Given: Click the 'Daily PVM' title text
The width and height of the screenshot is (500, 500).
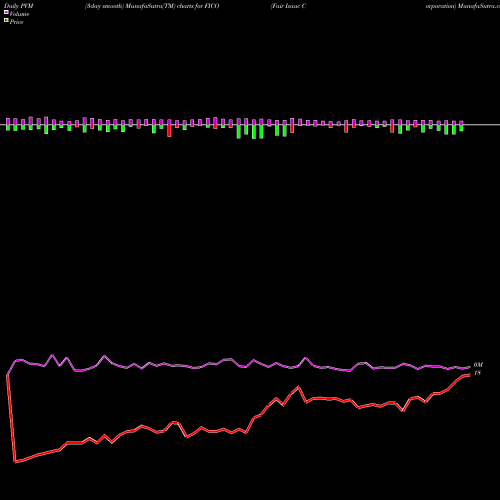Looking at the screenshot, I should (x=19, y=6).
